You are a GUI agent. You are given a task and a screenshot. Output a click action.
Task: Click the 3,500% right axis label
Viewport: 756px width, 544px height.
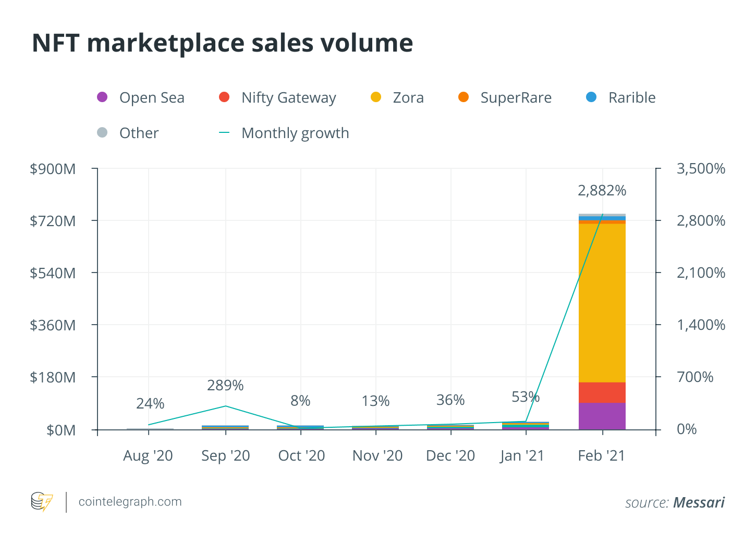click(701, 169)
